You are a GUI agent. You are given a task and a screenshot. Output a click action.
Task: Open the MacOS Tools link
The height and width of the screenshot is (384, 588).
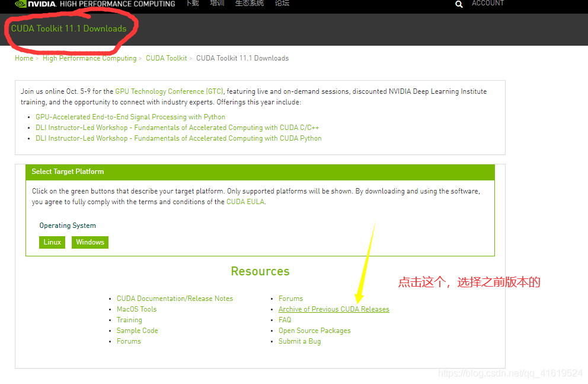(x=136, y=309)
